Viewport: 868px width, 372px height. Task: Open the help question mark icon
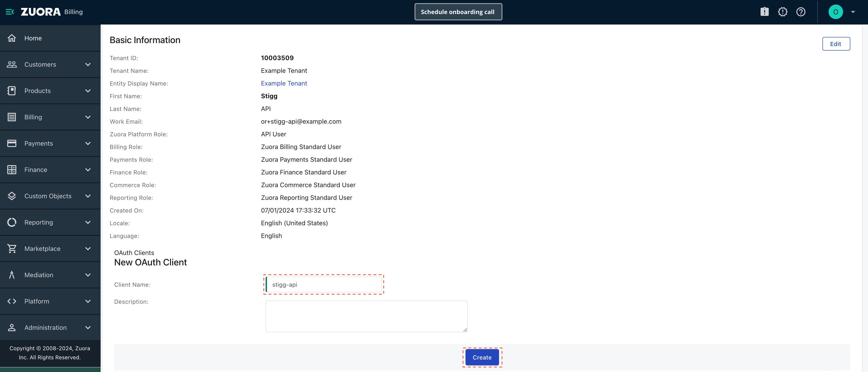point(801,12)
